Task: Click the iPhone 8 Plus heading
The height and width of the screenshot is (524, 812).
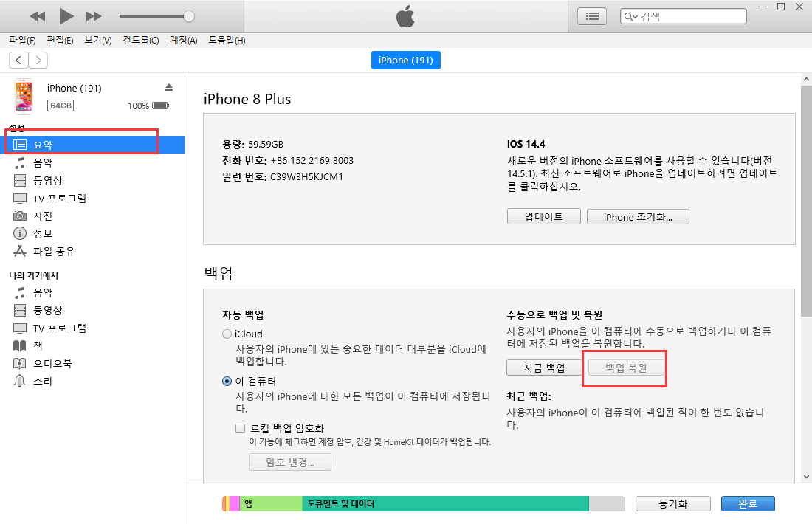Action: point(247,99)
